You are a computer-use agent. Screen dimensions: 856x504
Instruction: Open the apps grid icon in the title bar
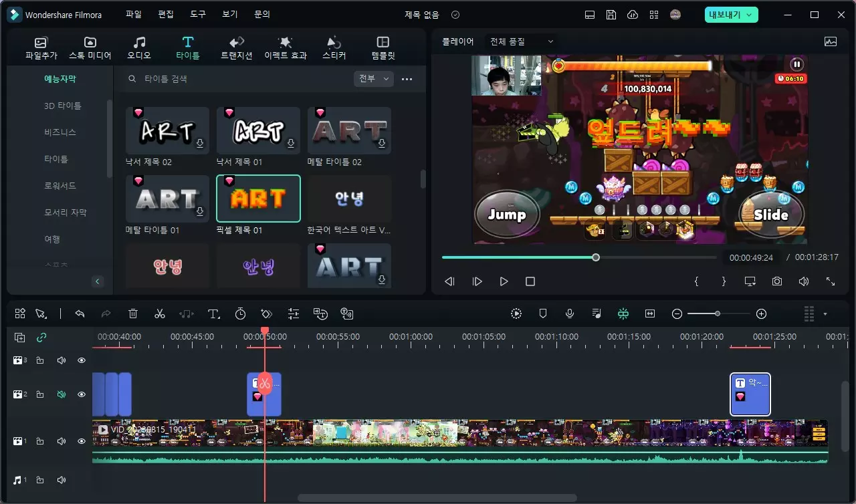[654, 15]
